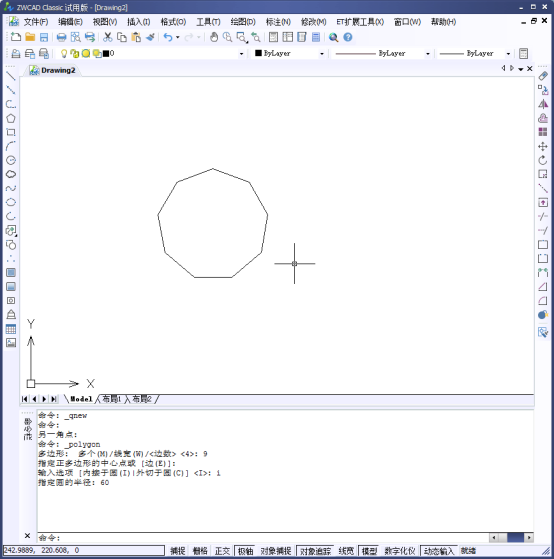Open the 绘图(D) menu

click(x=243, y=22)
